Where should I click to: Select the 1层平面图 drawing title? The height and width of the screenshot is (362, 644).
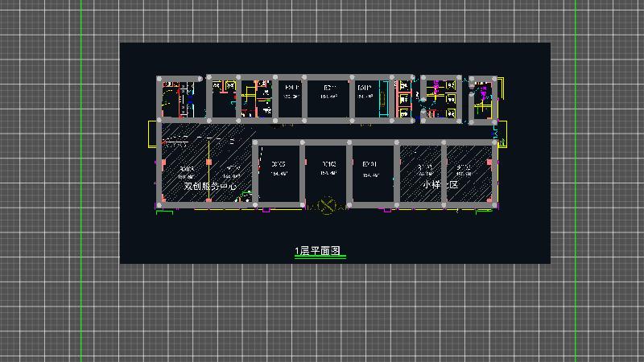[320, 251]
